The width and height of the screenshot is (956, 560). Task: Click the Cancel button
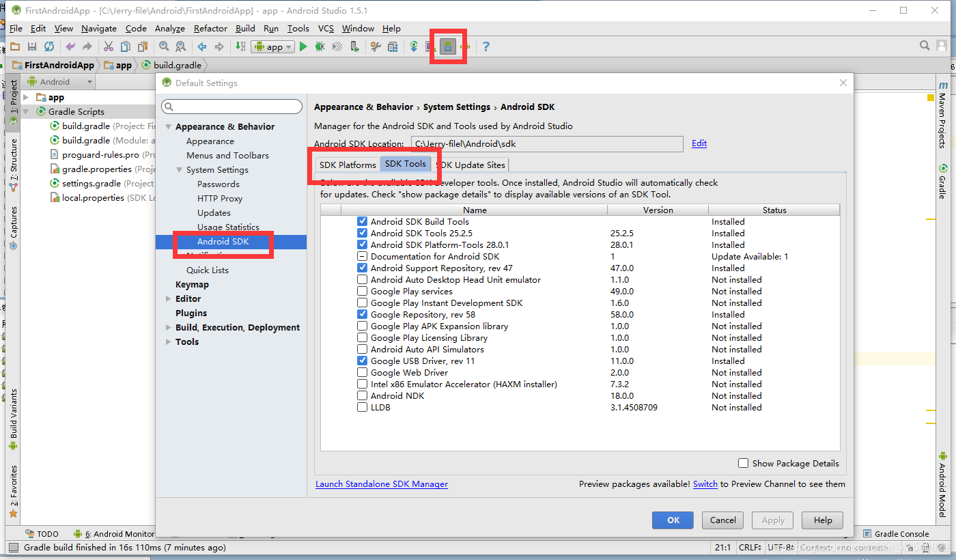tap(722, 520)
